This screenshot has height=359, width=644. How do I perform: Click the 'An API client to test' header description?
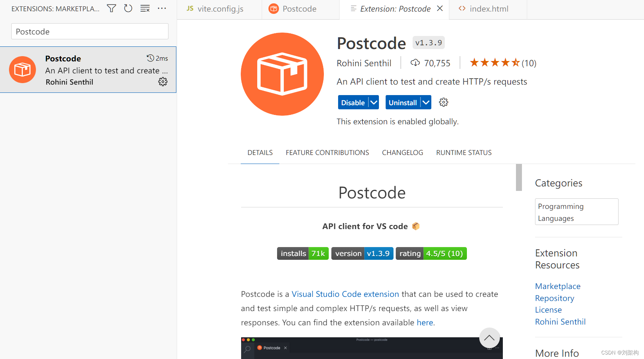pyautogui.click(x=432, y=82)
